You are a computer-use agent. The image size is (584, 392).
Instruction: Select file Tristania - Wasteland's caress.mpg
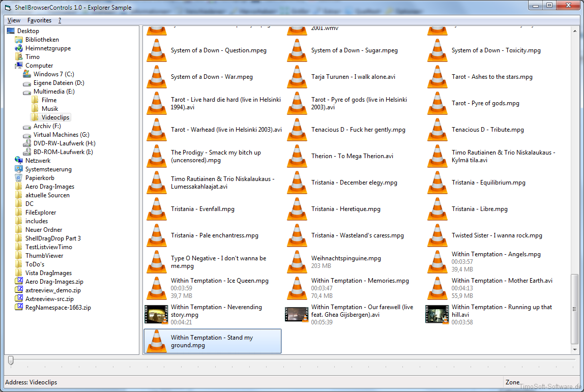click(358, 235)
